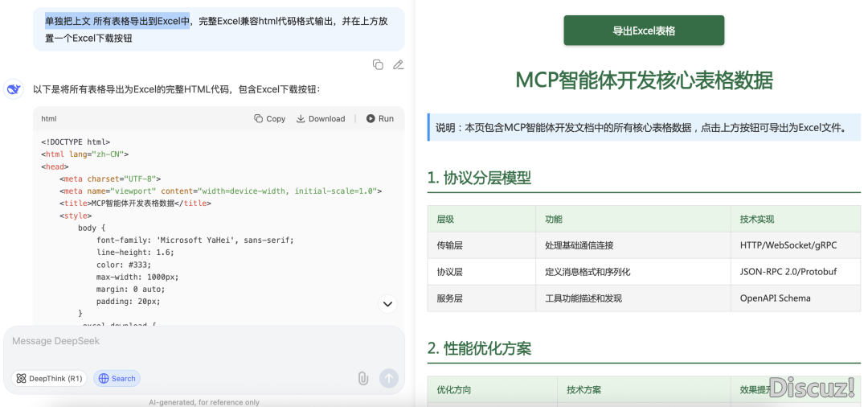The width and height of the screenshot is (868, 407).
Task: Click the meta charset UTF-8 code line
Action: [x=110, y=179]
